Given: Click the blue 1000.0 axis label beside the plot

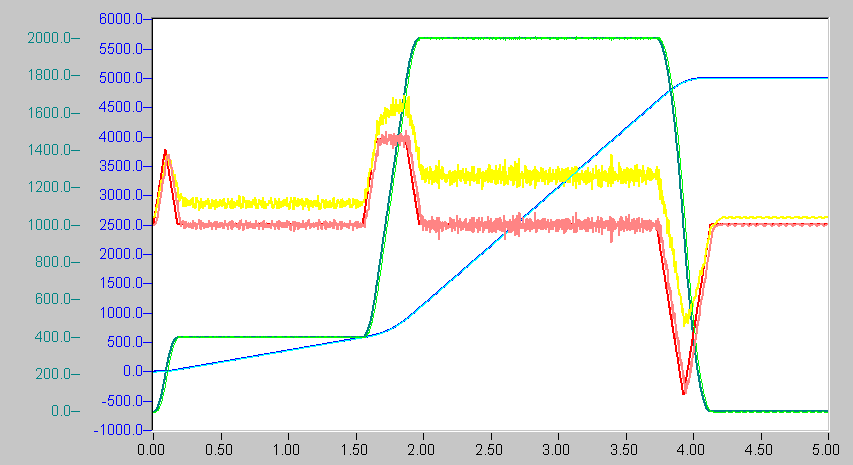Looking at the screenshot, I should tap(120, 312).
